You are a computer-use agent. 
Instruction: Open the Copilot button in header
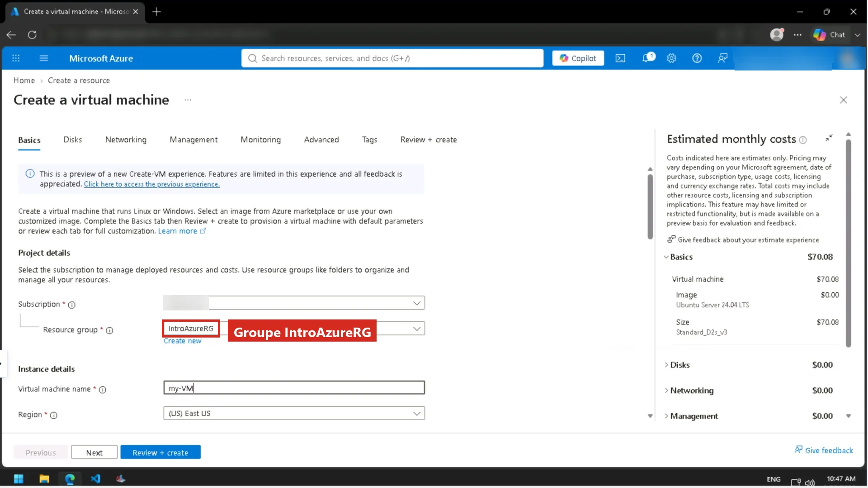coord(578,58)
